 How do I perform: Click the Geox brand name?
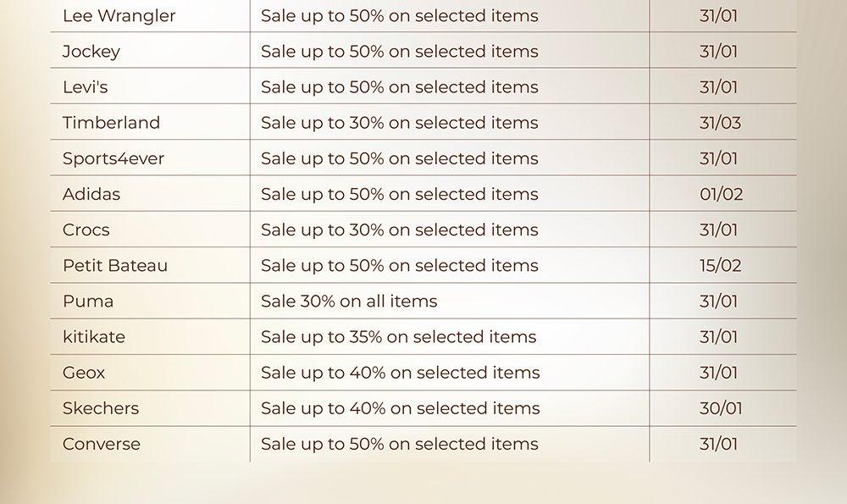pos(84,372)
